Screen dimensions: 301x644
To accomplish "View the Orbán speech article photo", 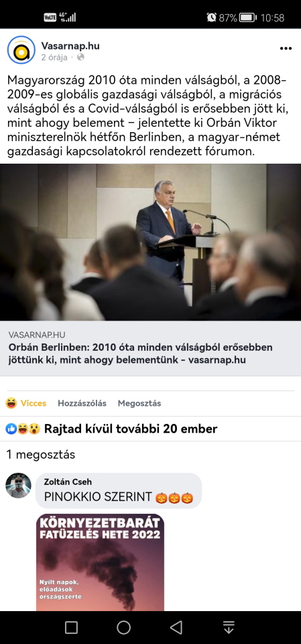I will [x=150, y=242].
